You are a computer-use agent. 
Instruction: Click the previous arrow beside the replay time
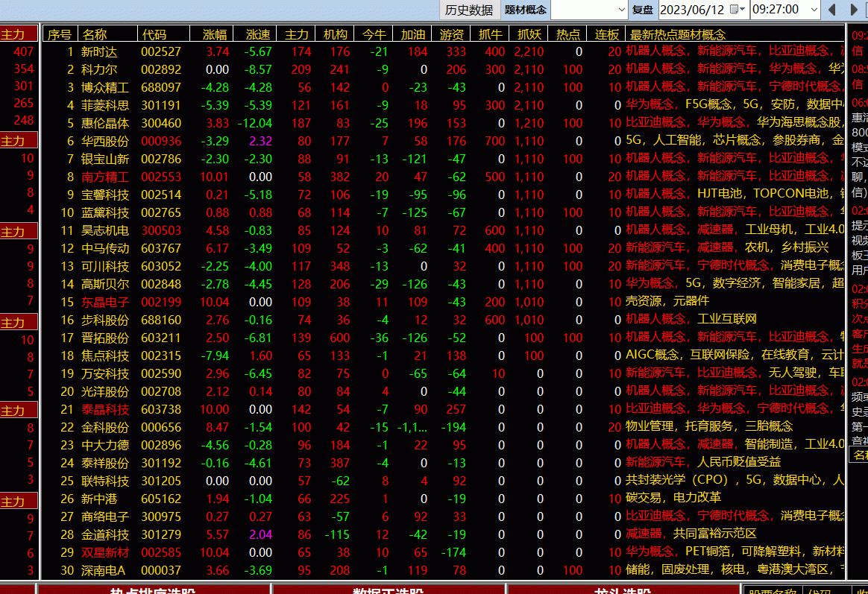(831, 10)
